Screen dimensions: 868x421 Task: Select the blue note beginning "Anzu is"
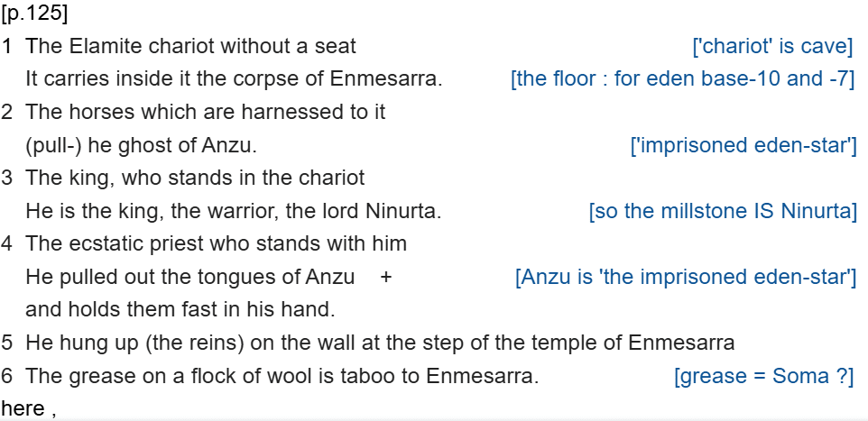685,277
